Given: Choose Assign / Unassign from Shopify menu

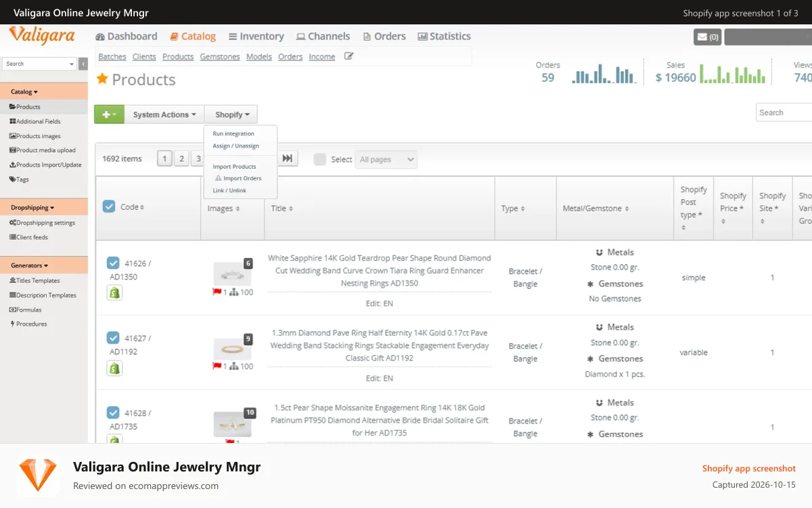Looking at the screenshot, I should [235, 146].
